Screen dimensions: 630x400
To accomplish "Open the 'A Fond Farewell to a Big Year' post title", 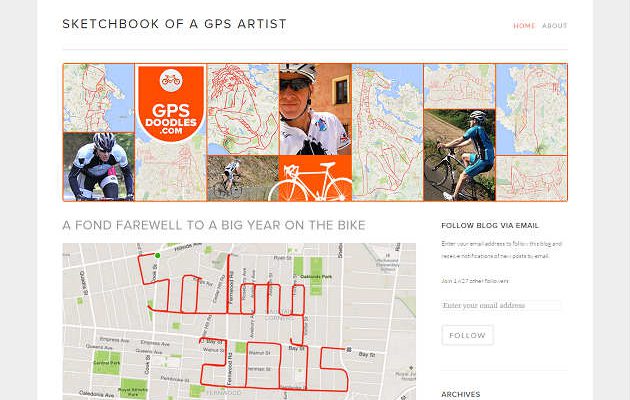I will 214,225.
